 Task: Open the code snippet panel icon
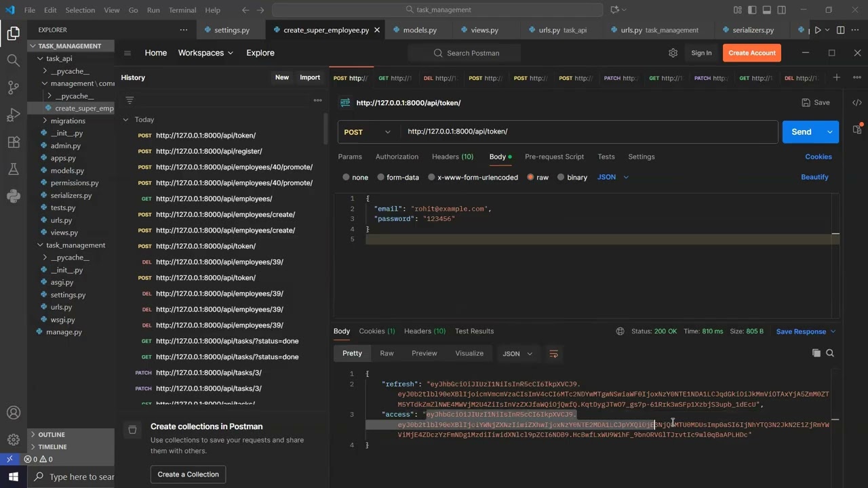tap(857, 102)
